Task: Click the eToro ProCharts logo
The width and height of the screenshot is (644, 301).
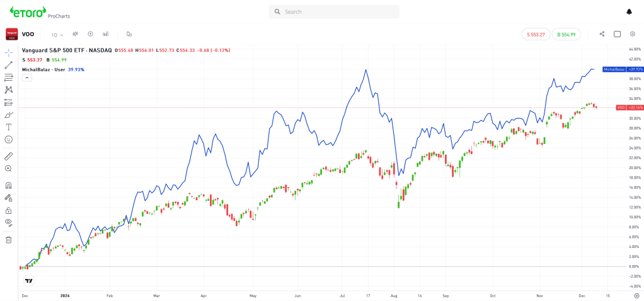Action: coord(40,13)
